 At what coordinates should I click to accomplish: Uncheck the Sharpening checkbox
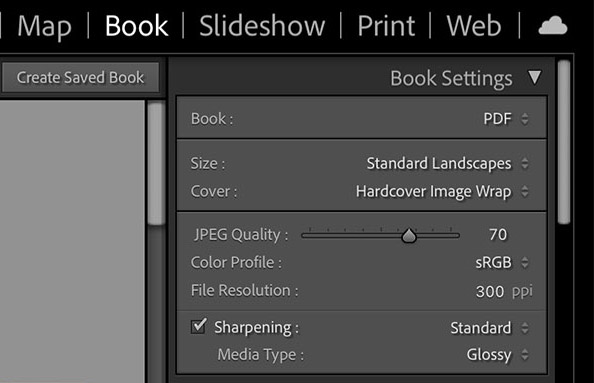click(199, 326)
